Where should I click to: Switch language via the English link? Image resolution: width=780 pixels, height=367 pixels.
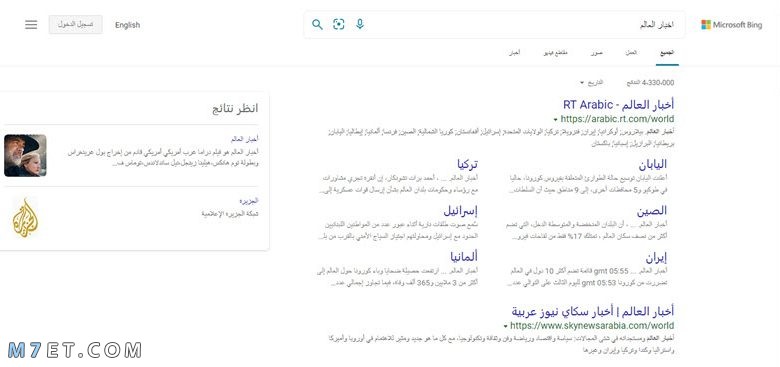(127, 25)
